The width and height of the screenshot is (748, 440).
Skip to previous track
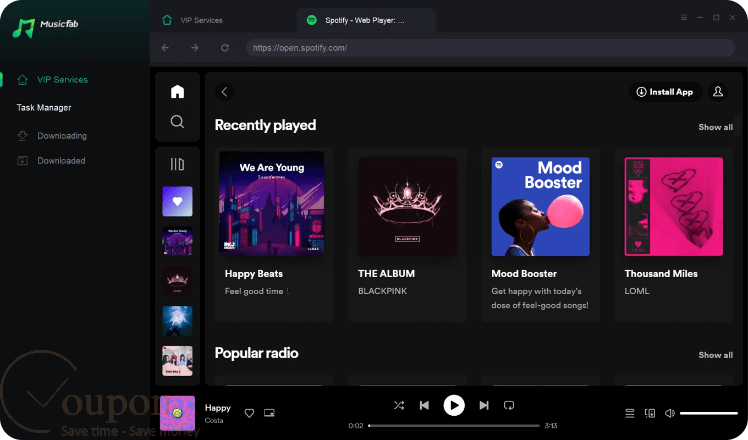(424, 406)
